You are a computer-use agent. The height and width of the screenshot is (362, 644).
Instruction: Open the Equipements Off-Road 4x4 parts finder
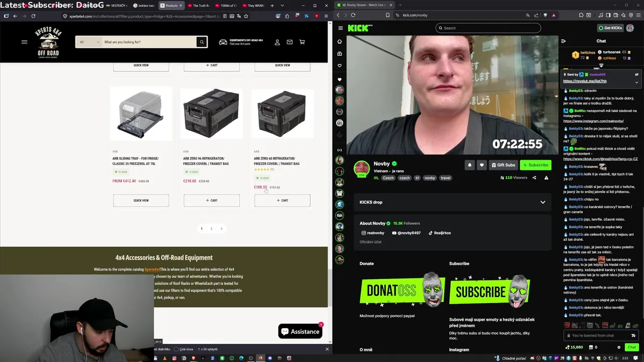pyautogui.click(x=241, y=42)
